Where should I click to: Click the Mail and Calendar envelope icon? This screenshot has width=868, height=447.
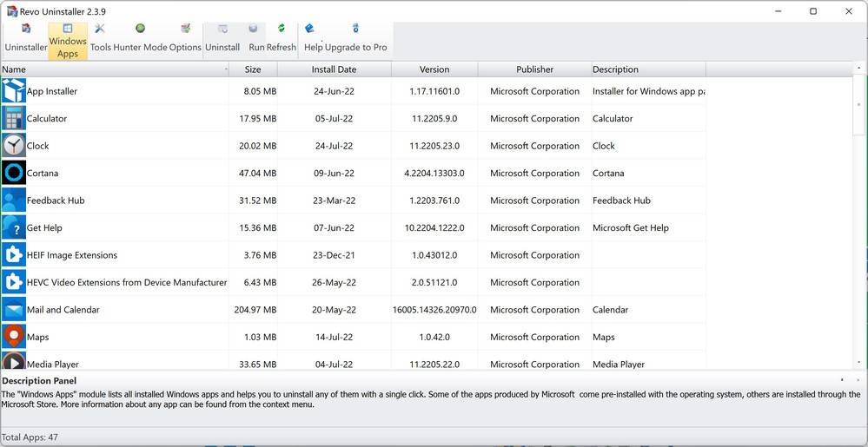pos(13,309)
